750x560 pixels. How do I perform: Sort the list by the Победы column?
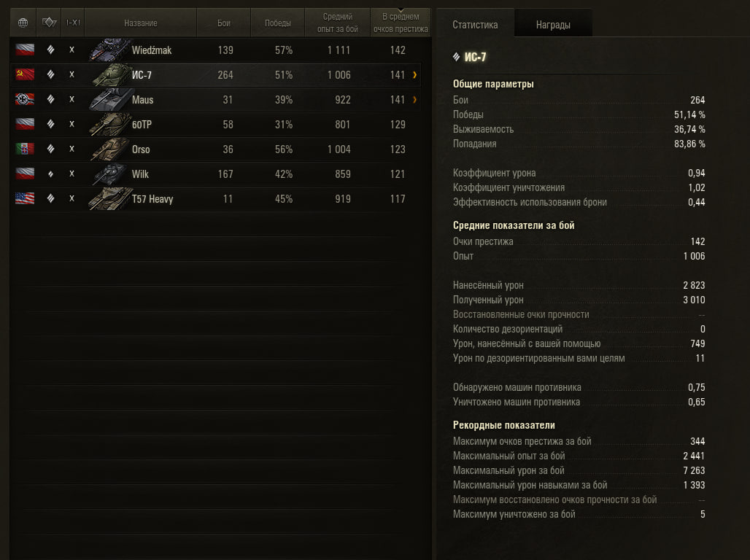(x=277, y=23)
